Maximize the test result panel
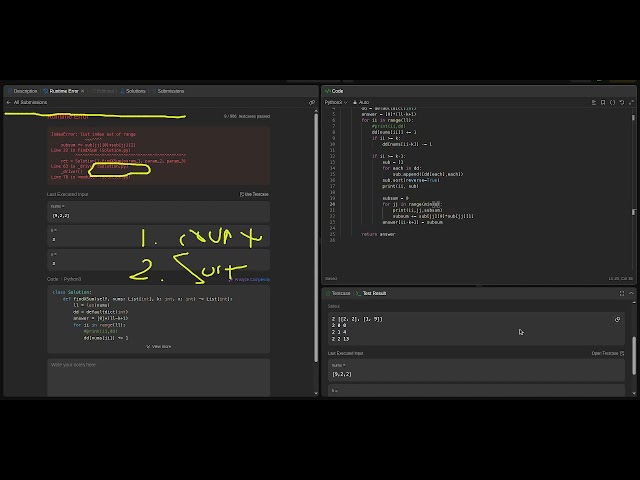 click(x=622, y=293)
